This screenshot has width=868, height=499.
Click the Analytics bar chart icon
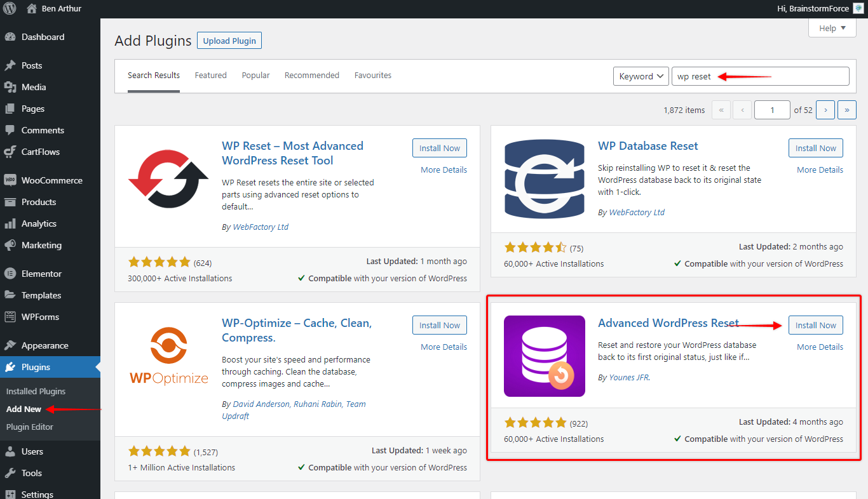coord(10,223)
